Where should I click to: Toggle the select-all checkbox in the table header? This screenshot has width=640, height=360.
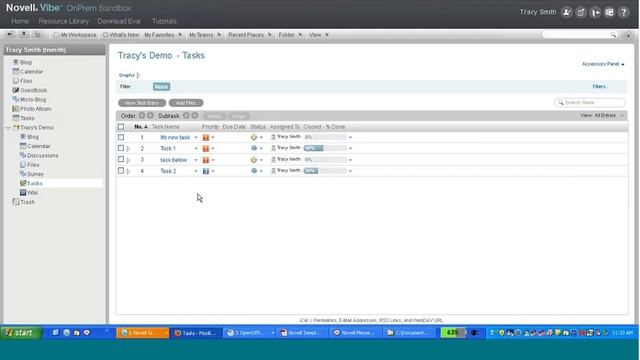tap(121, 127)
